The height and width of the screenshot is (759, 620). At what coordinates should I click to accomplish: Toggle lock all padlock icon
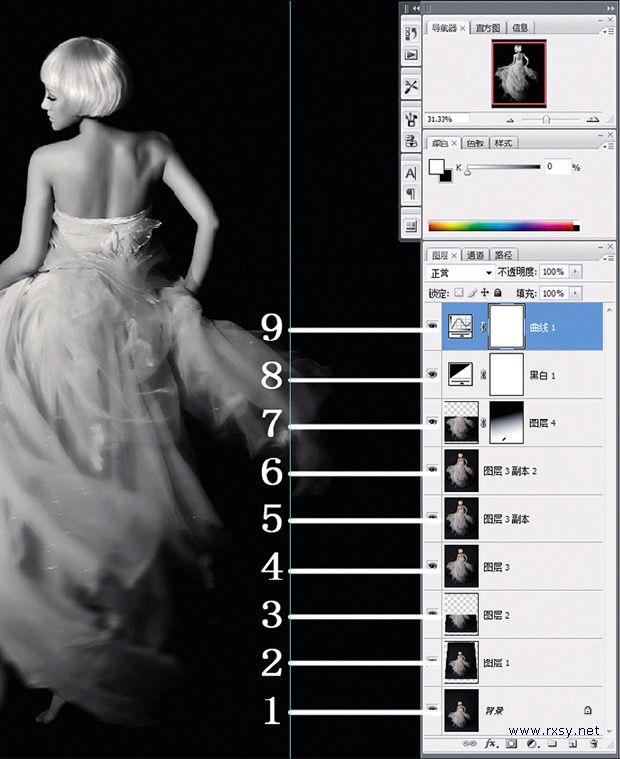click(498, 293)
